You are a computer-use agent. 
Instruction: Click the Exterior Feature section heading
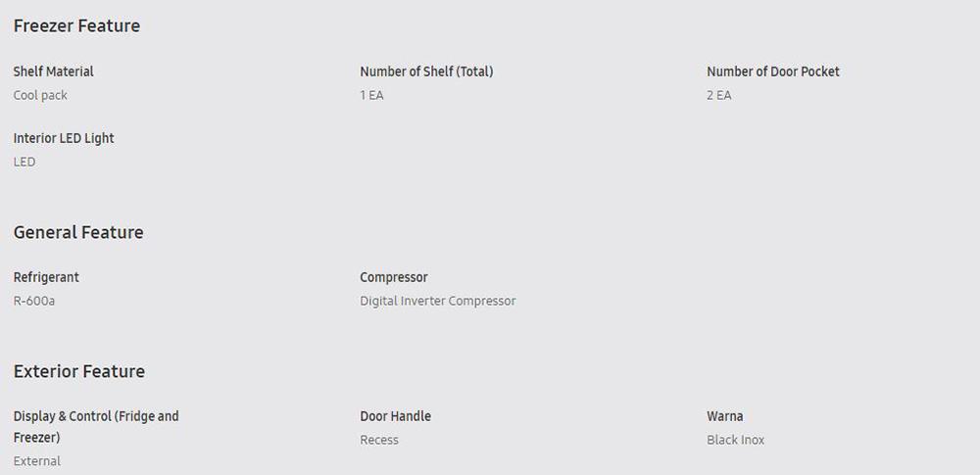pyautogui.click(x=79, y=371)
